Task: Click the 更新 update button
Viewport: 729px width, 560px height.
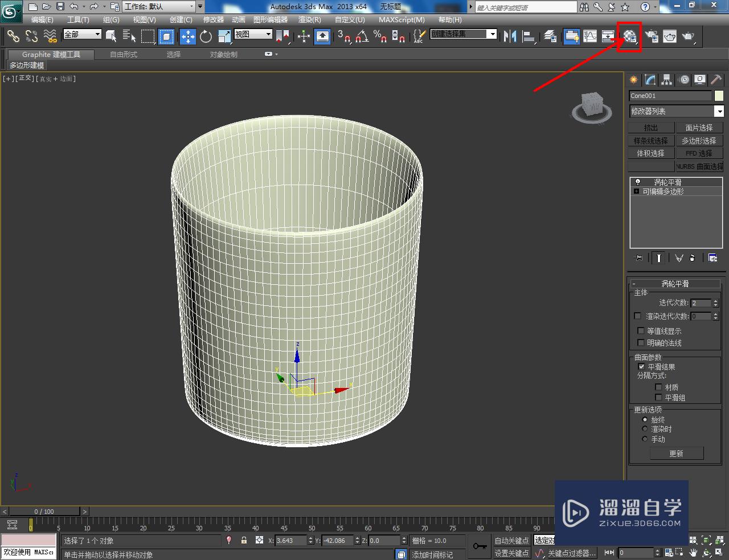Action: coord(677,453)
